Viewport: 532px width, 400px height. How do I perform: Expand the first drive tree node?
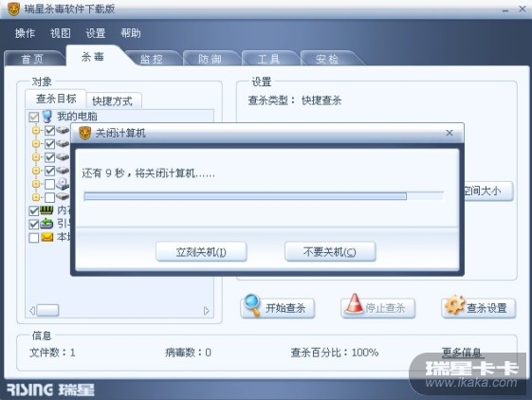point(36,130)
